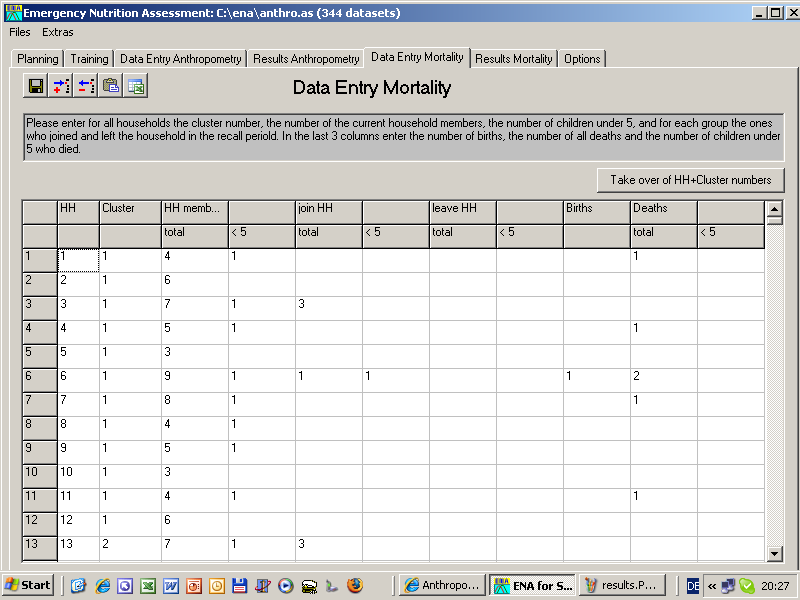Launch Internet Explorer from quick launch

[102, 586]
